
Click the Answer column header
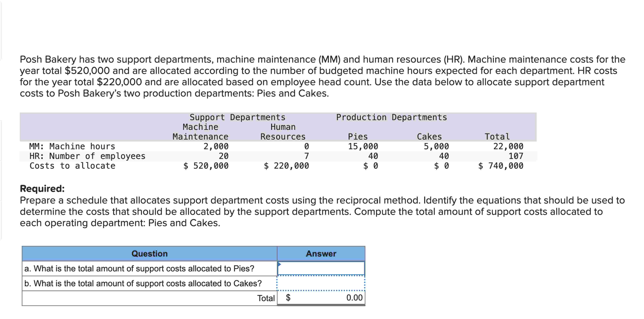point(321,254)
